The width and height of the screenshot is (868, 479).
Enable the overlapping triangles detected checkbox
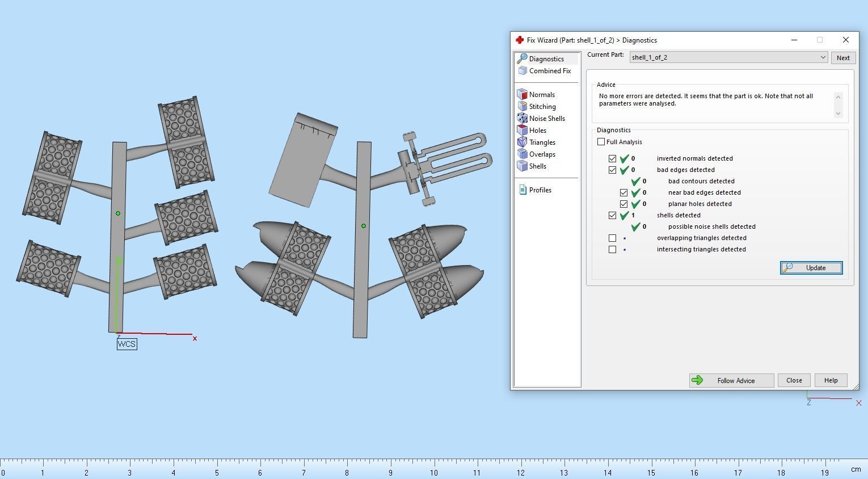[613, 238]
